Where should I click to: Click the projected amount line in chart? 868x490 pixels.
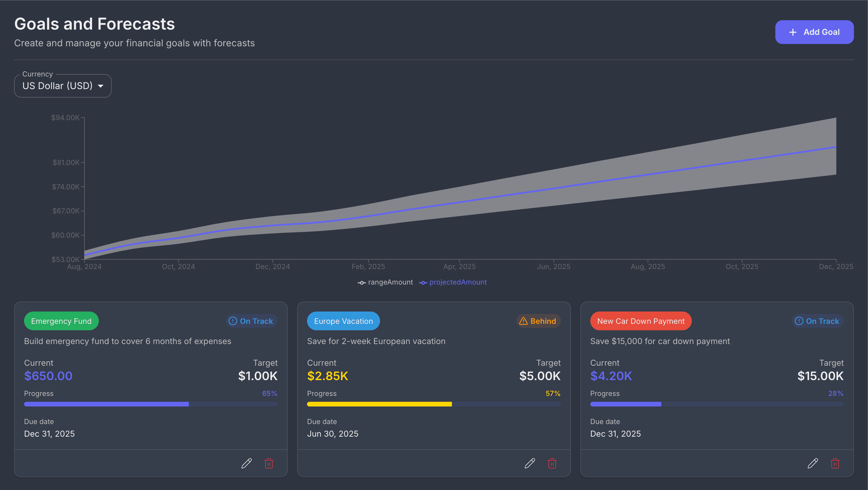click(552, 189)
